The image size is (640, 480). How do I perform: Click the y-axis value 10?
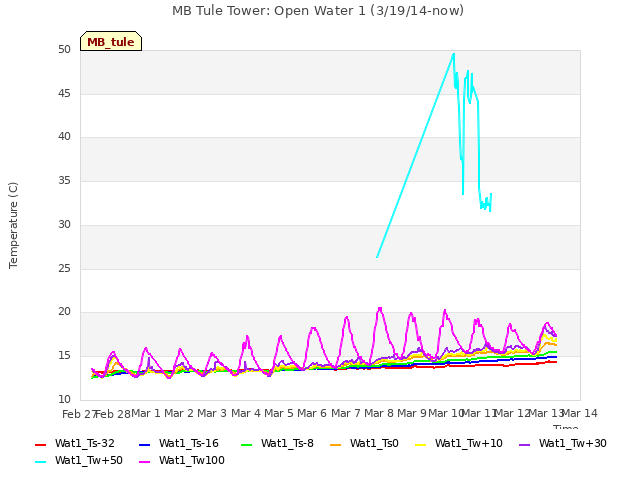(x=64, y=399)
